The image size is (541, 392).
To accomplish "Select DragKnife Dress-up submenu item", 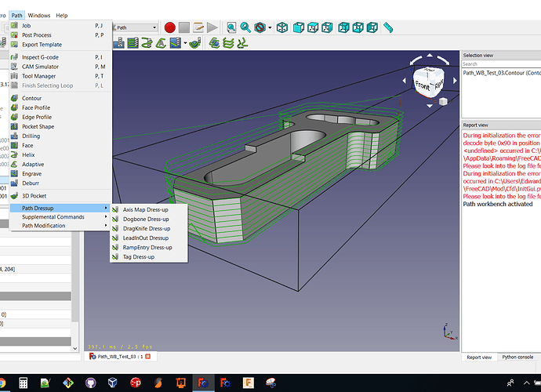I will (x=149, y=229).
